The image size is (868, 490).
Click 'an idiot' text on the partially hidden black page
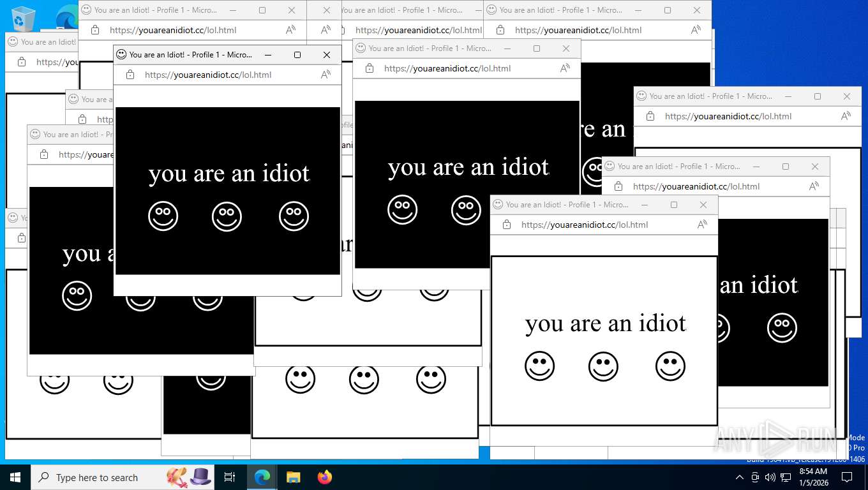point(759,285)
